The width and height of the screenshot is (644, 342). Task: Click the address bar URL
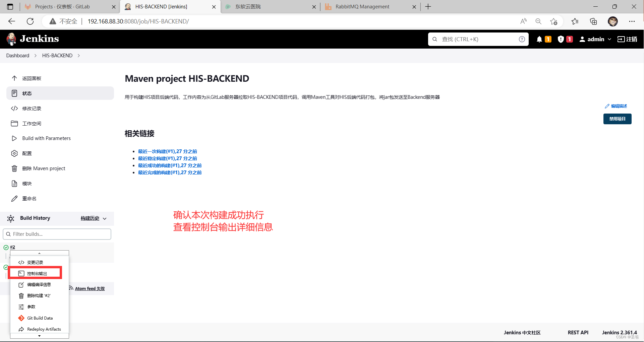(x=138, y=21)
